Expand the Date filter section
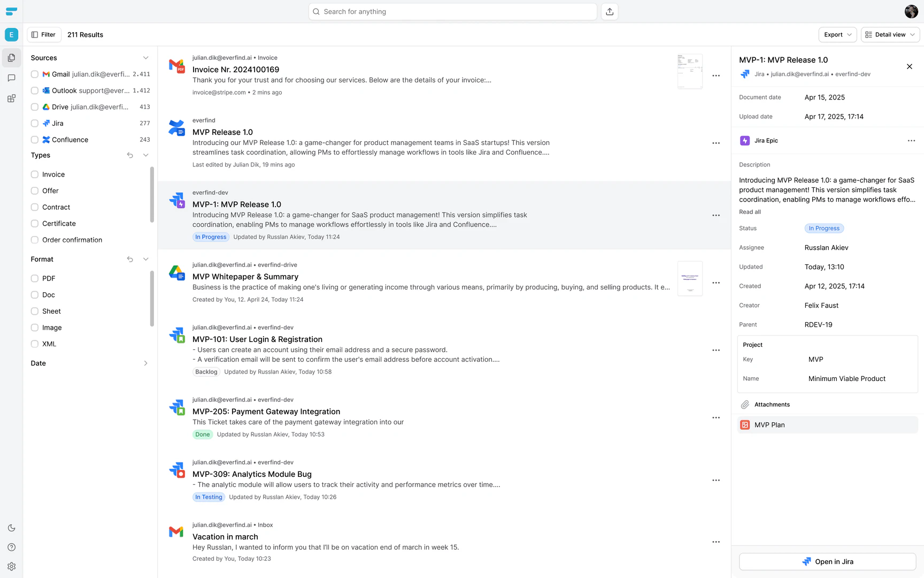Viewport: 924px width, 578px height. tap(145, 363)
